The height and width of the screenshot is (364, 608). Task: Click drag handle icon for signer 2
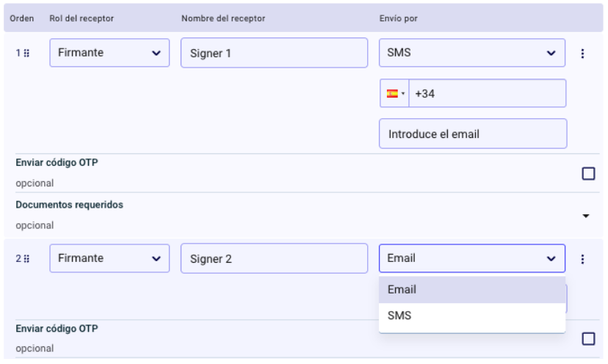pyautogui.click(x=27, y=259)
